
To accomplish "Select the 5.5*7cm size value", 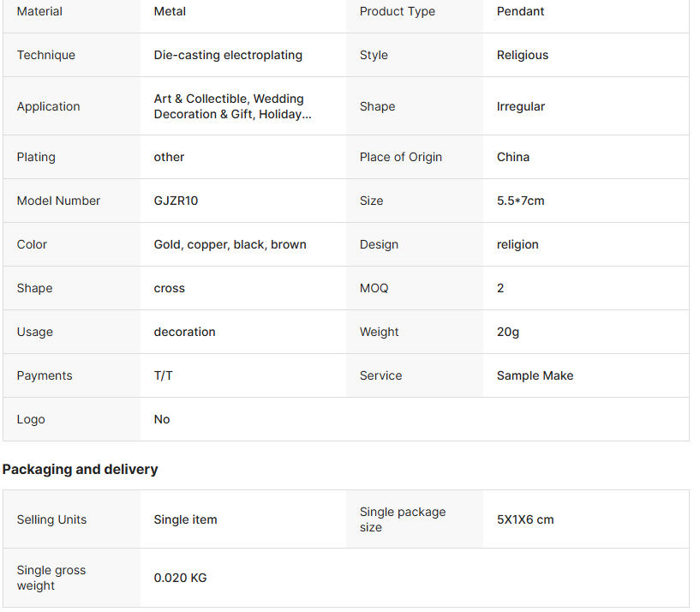I will pyautogui.click(x=520, y=201).
